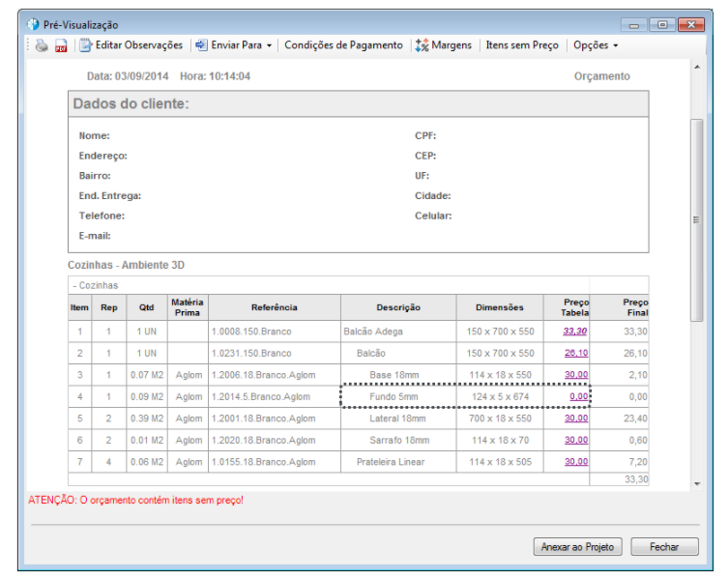Image resolution: width=728 pixels, height=577 pixels.
Task: Click the app icon in title bar
Action: coord(33,24)
